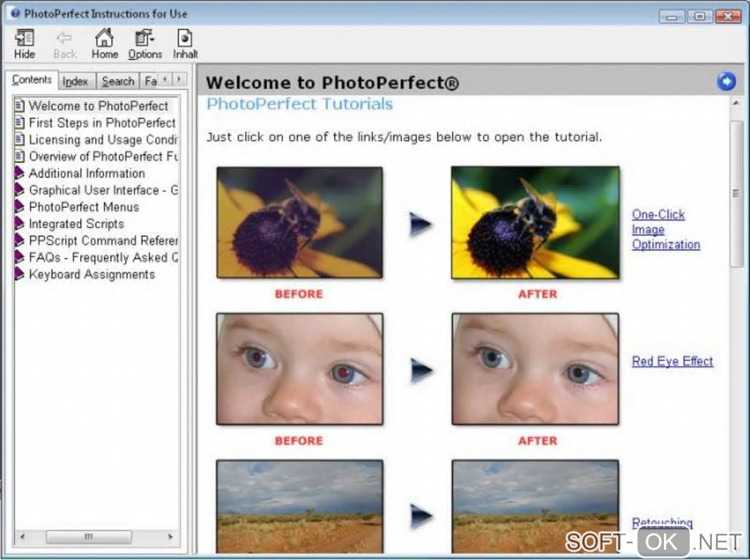Expand Keyboard Assignments book icon
750x560 pixels.
click(19, 274)
